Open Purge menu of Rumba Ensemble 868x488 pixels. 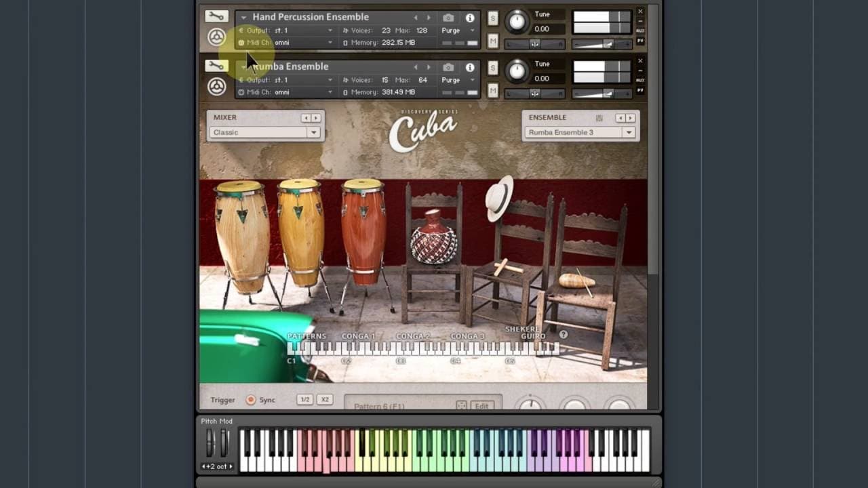[x=458, y=80]
